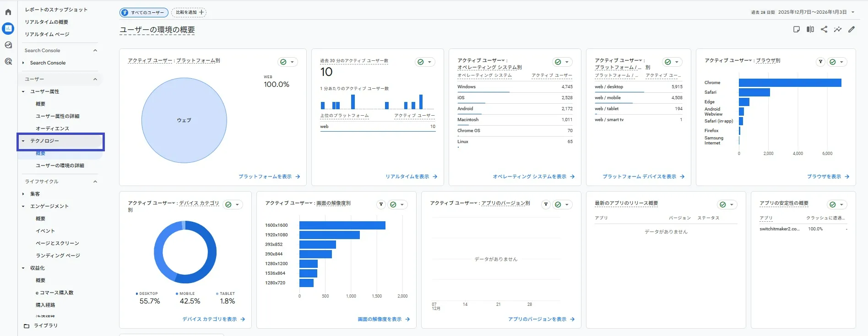Image resolution: width=868 pixels, height=336 pixels.
Task: Click the ブラウザを表示 link
Action: tap(828, 176)
